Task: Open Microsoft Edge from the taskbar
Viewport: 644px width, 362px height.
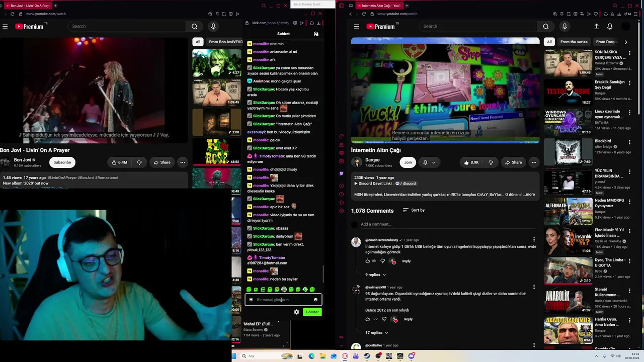Action: click(x=311, y=356)
